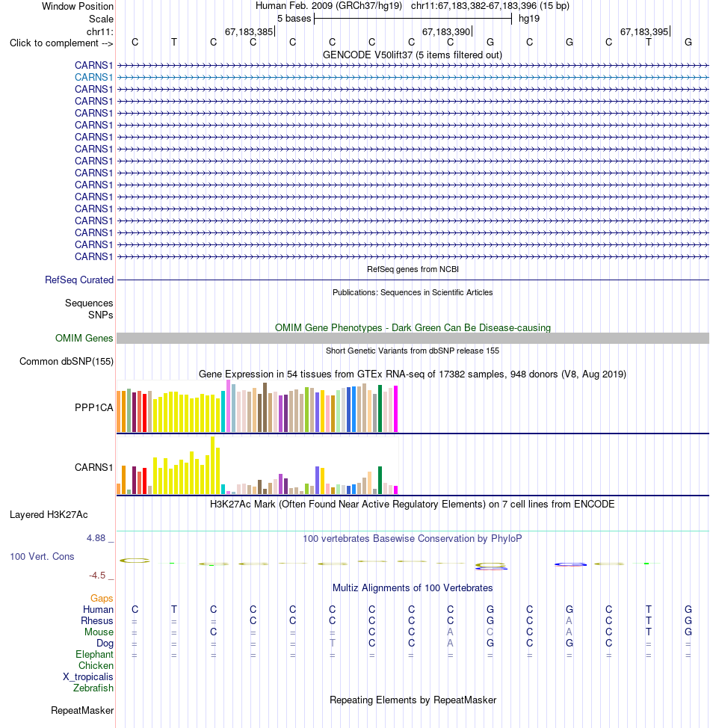The width and height of the screenshot is (710, 728).
Task: Click the 67,183,395 ruler position marker
Action: [645, 31]
